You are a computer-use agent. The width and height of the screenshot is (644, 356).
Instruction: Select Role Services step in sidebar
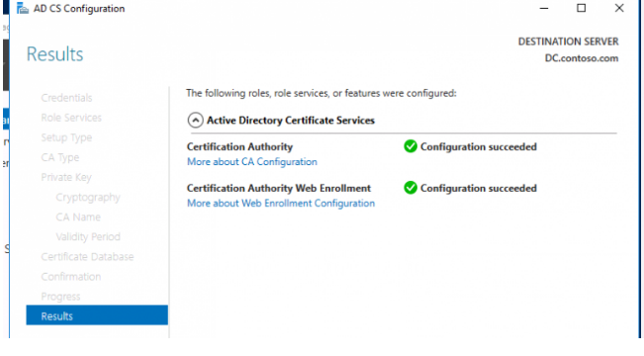pos(71,118)
